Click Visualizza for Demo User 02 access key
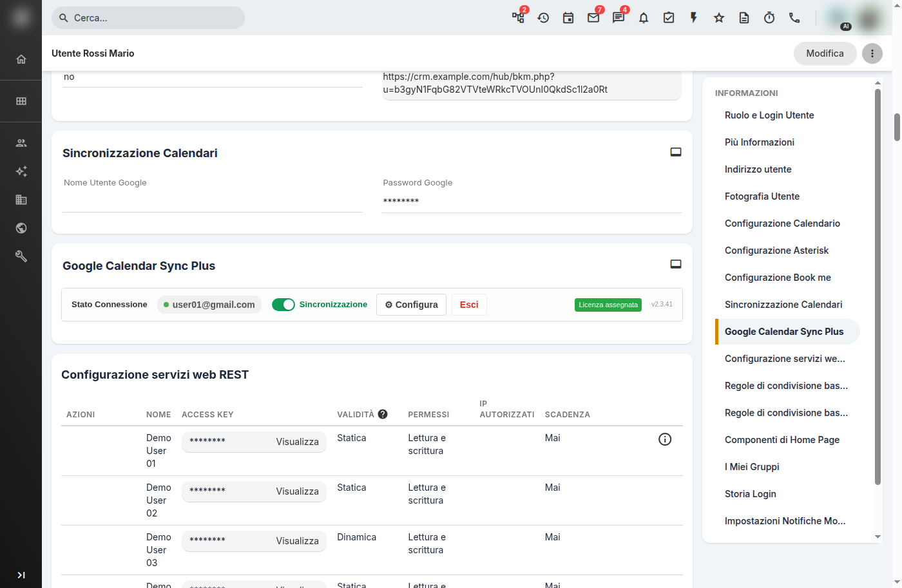 (x=298, y=491)
